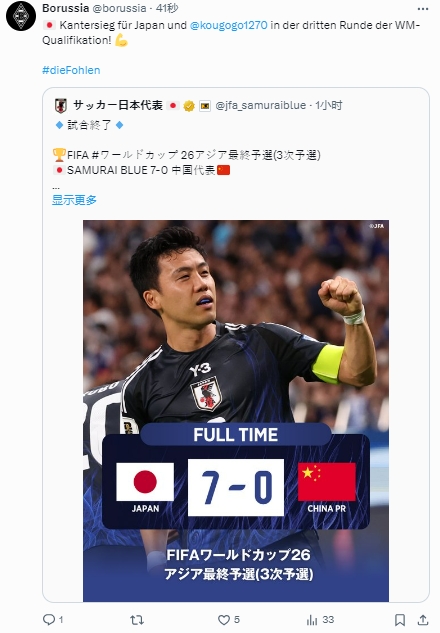Click the 41秒 tweet timestamp

167,8
